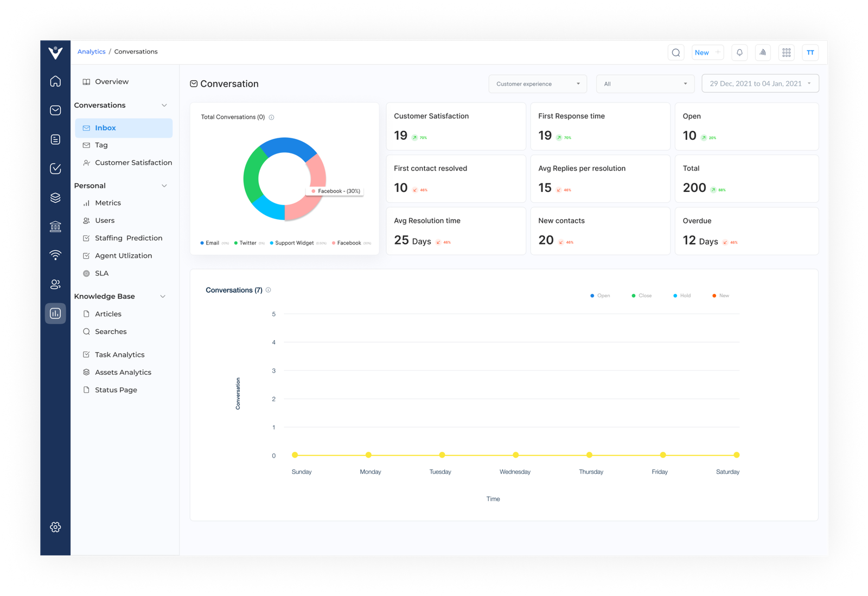Open the Overview menu item
Screen dimensions: 868x596
point(105,82)
